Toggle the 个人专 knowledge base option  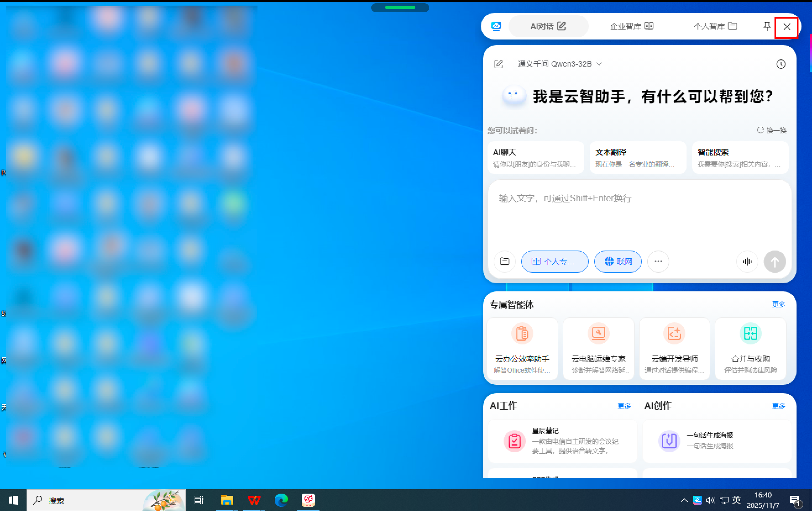(554, 261)
